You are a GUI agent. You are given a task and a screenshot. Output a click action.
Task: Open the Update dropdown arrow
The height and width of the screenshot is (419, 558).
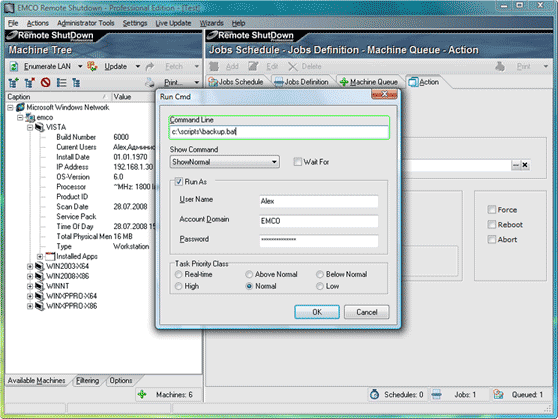[x=138, y=67]
